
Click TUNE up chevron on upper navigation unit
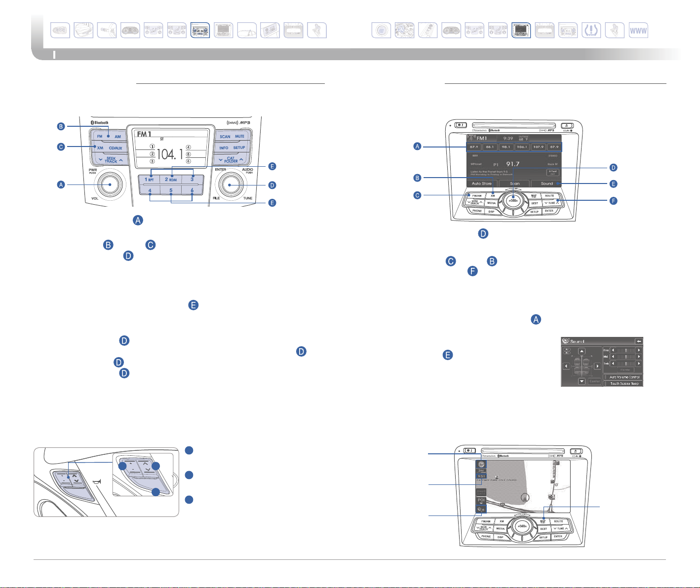557,203
